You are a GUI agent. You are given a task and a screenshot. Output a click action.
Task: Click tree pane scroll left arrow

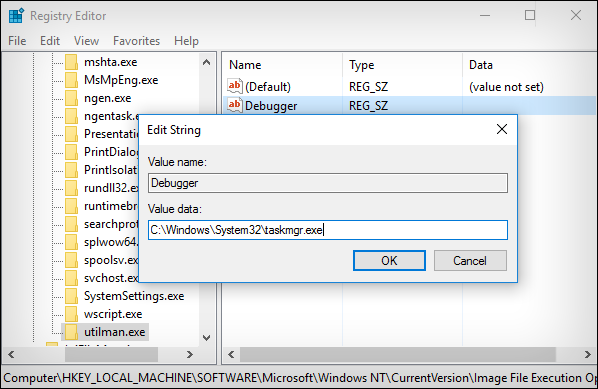click(11, 355)
